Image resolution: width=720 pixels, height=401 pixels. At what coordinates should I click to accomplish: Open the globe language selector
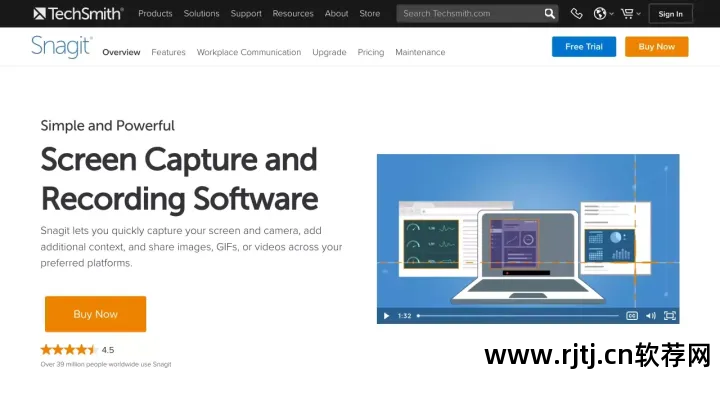[603, 14]
